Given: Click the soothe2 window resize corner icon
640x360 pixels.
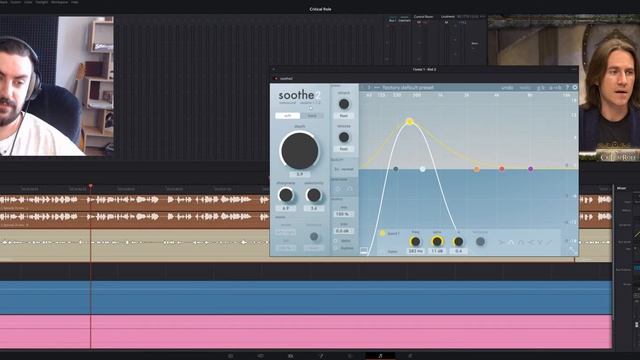Looking at the screenshot, I should point(573,250).
